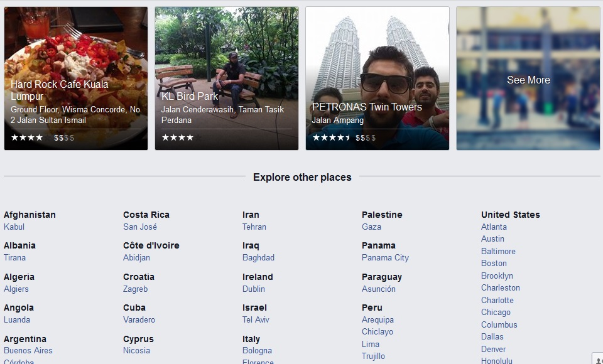Image resolution: width=603 pixels, height=364 pixels.
Task: Click the Côte d'Ivoire heading
Action: click(x=151, y=245)
